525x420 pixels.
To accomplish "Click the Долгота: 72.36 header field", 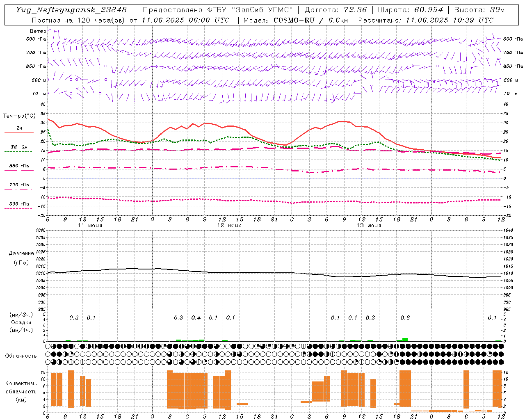I will coord(336,10).
